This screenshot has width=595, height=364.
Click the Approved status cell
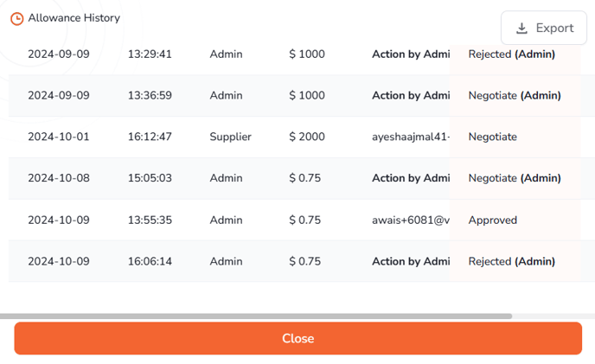[x=493, y=220]
